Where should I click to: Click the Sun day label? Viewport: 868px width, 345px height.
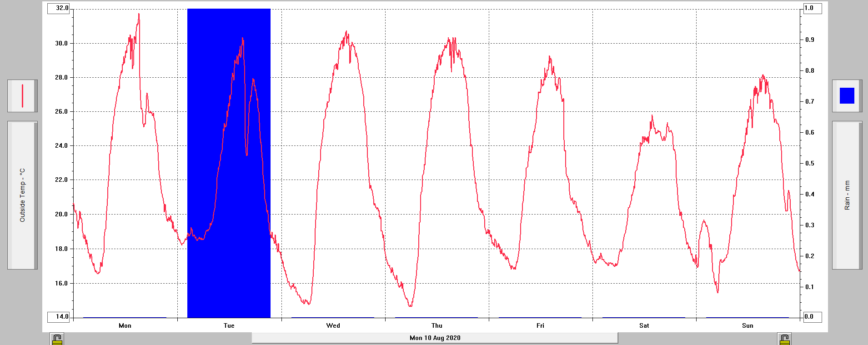tap(748, 325)
